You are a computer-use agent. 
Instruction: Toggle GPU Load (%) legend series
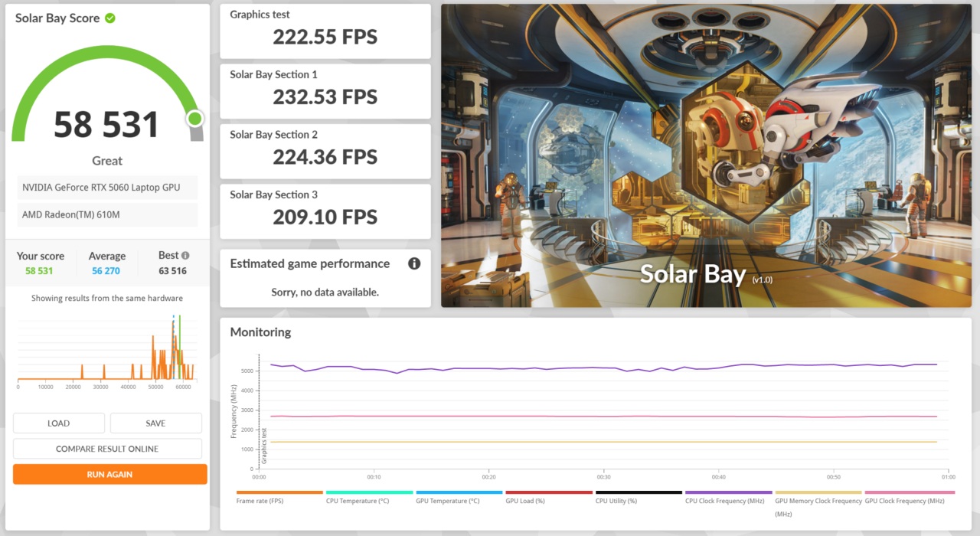[x=548, y=497]
